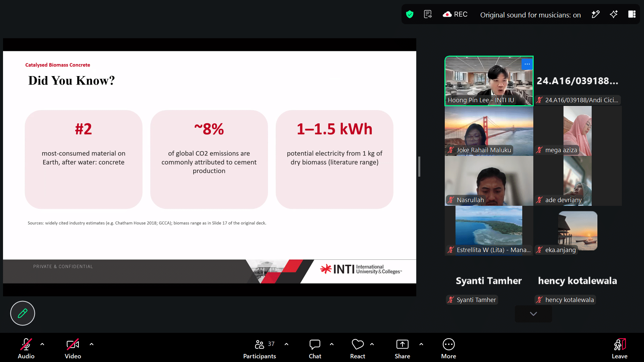This screenshot has height=362, width=644.
Task: Click the '~8%' CO2 emissions card
Action: click(x=209, y=160)
